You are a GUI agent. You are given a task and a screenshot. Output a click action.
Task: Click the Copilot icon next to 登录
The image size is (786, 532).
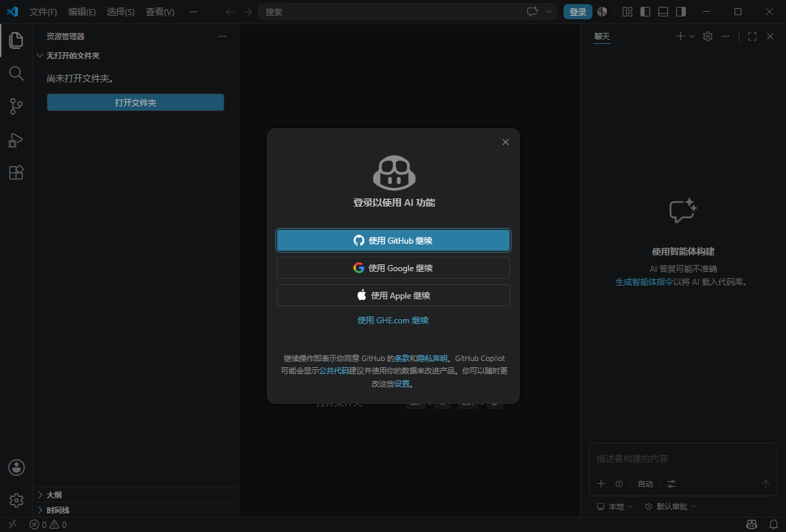(x=602, y=12)
